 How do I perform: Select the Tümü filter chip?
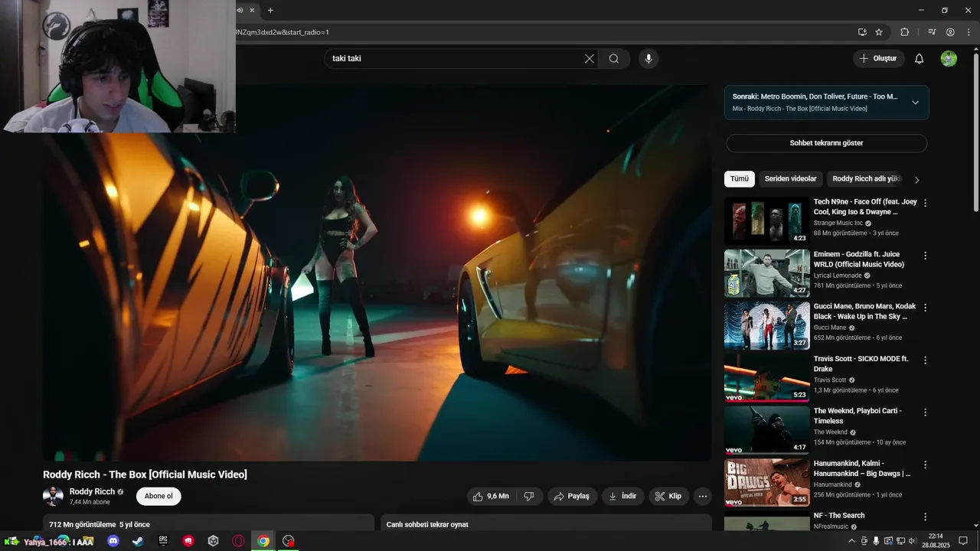(740, 179)
